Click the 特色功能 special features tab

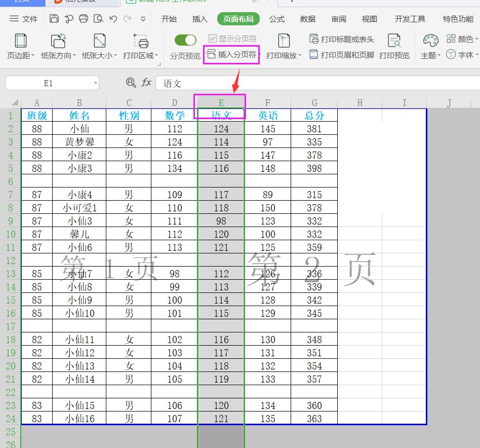[x=458, y=19]
